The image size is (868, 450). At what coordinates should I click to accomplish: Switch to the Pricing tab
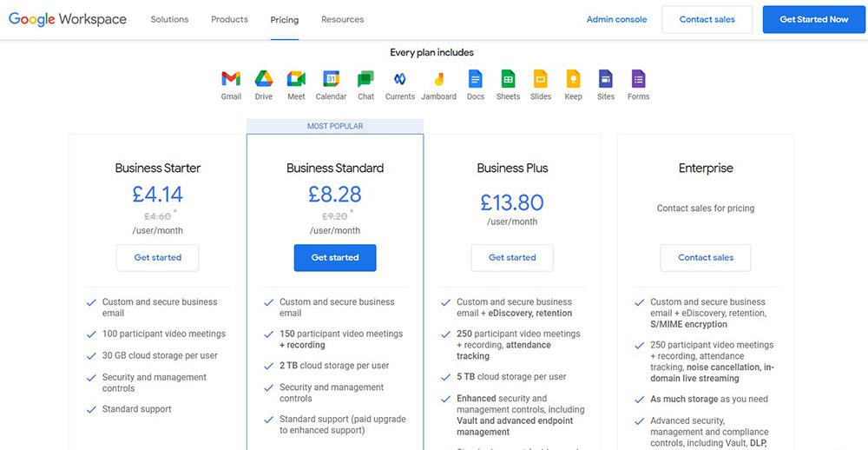point(285,20)
